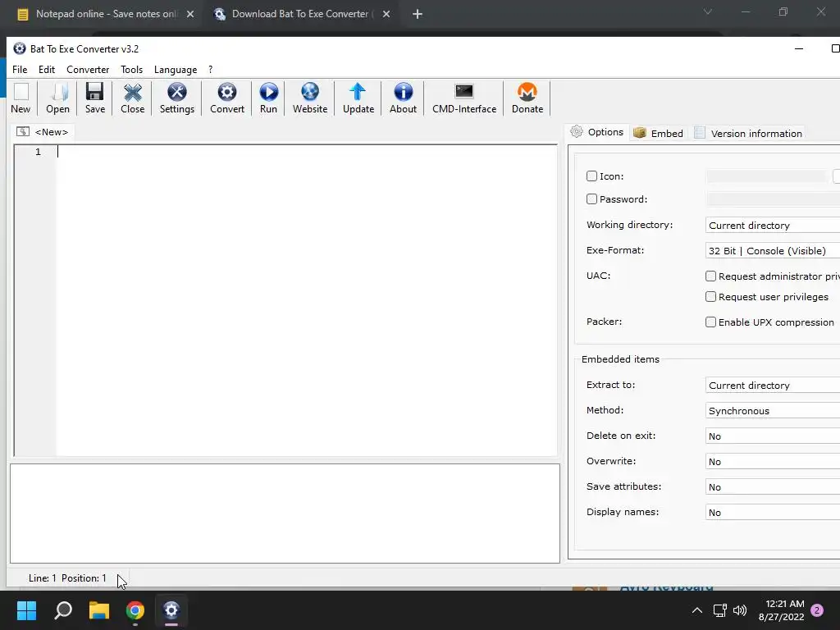This screenshot has height=630, width=840.
Task: Open File Explorer from taskbar
Action: [x=99, y=610]
